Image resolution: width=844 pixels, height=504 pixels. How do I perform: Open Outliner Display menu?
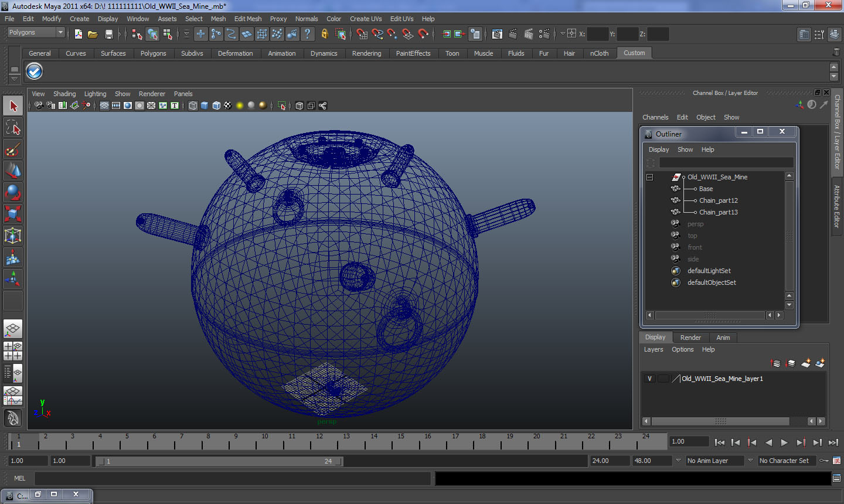pyautogui.click(x=659, y=149)
